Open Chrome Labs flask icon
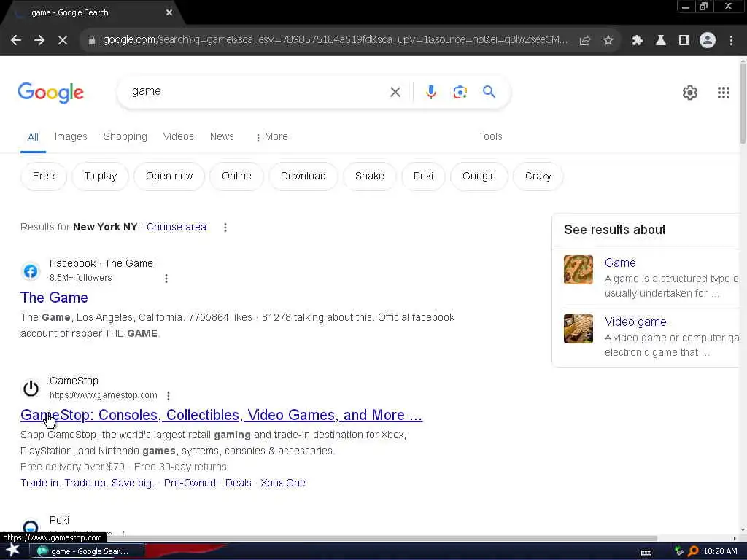The height and width of the screenshot is (560, 747). click(660, 41)
